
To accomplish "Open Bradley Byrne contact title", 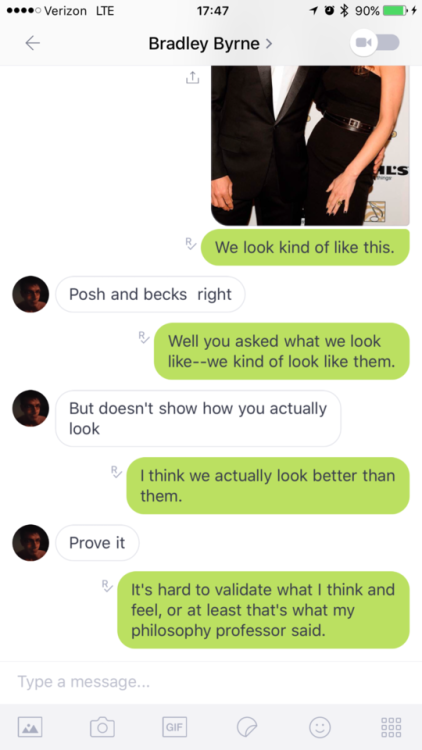I will 204,44.
